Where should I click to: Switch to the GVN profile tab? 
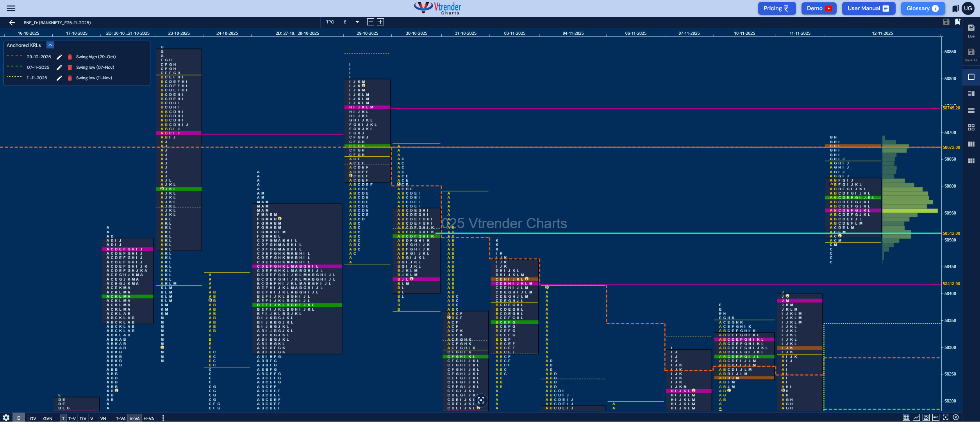coord(48,418)
